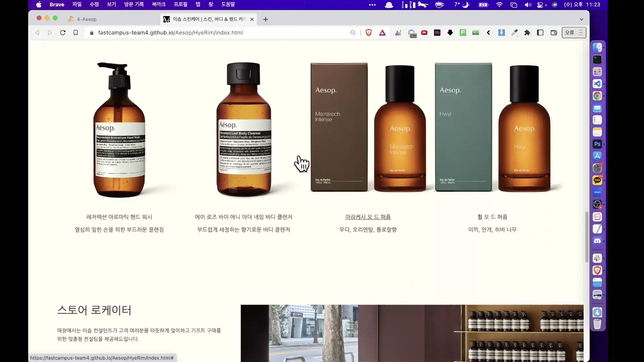Click the 레저렉션 아로마틱 핸드 워시 title

click(x=119, y=217)
